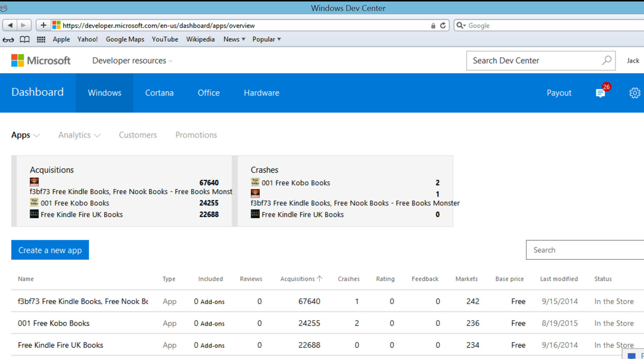Click the Google Maps bookmark
The height and width of the screenshot is (359, 644).
pyautogui.click(x=125, y=39)
